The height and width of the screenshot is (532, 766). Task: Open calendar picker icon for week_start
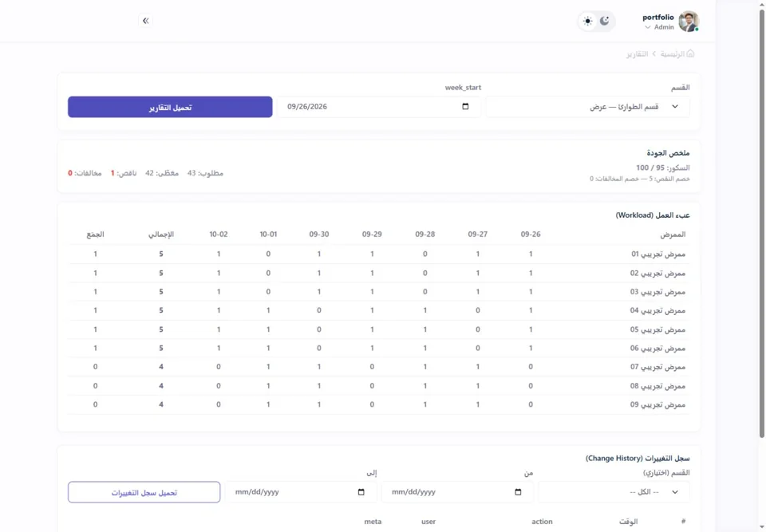465,107
